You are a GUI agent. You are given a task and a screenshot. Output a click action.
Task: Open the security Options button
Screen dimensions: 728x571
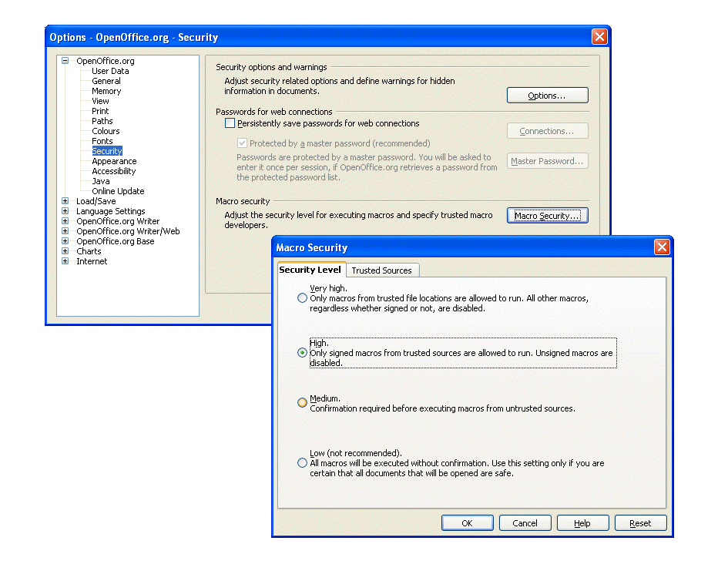pyautogui.click(x=547, y=96)
